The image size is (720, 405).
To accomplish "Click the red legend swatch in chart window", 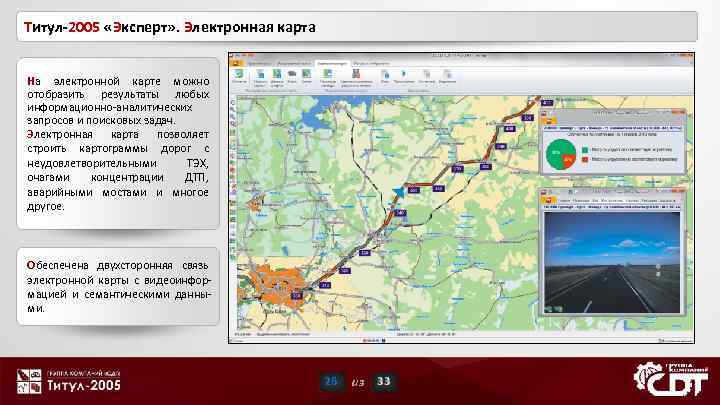I will click(585, 159).
